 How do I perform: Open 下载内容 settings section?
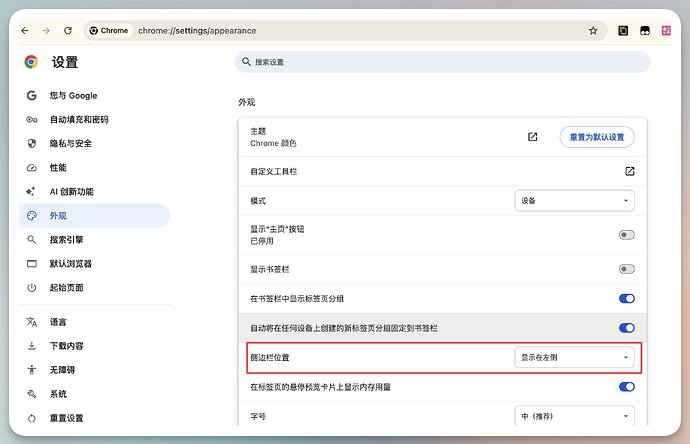[94, 346]
